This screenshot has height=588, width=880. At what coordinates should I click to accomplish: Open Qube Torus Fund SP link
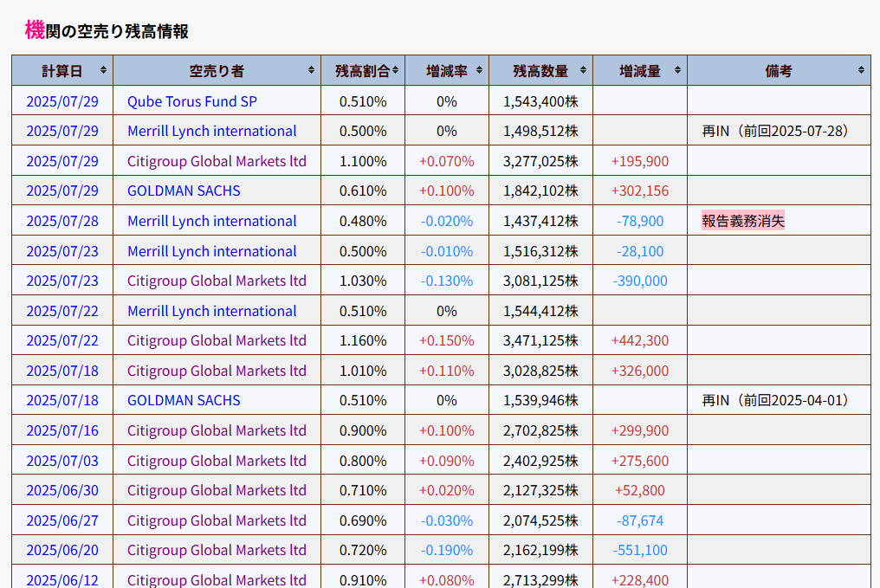192,101
